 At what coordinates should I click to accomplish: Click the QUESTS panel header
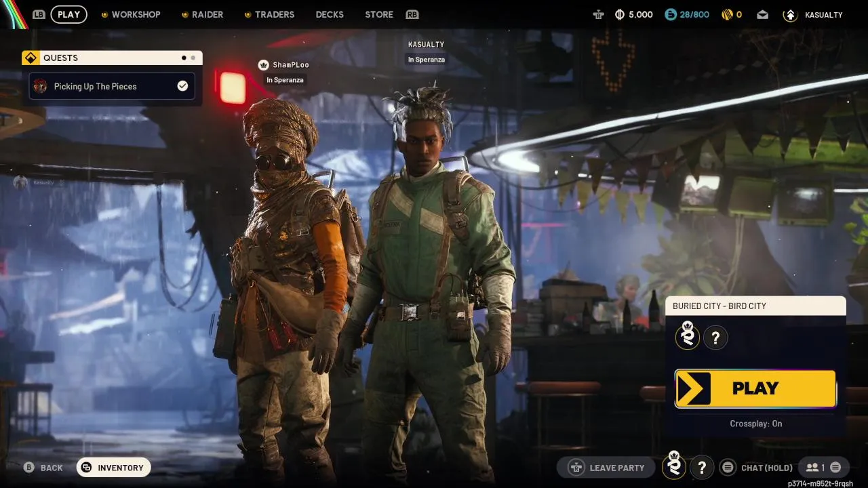[112, 58]
